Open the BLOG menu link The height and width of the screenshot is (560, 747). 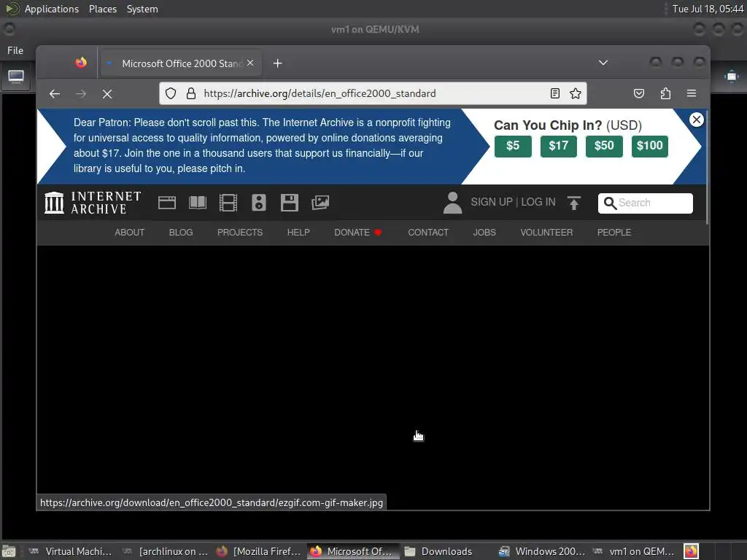pos(181,233)
